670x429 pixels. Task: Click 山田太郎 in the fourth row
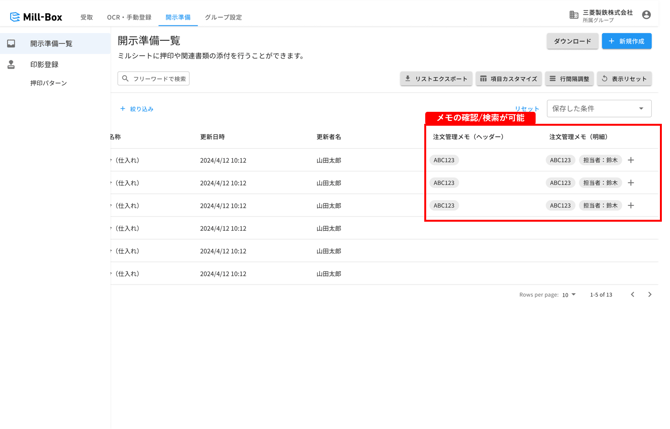click(x=329, y=229)
